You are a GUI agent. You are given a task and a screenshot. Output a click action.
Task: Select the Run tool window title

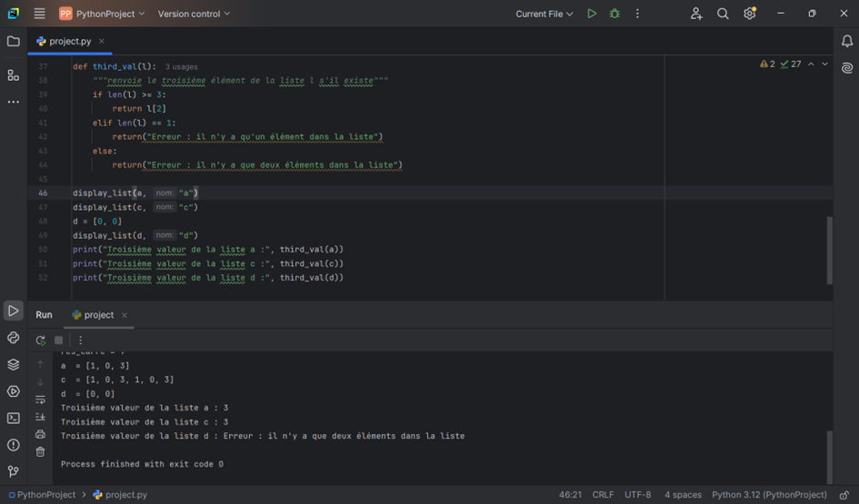44,314
